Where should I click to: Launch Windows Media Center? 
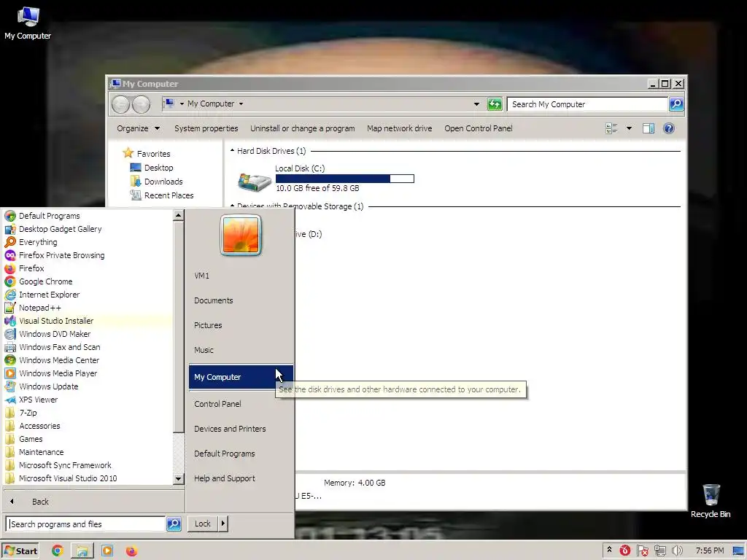pos(52,360)
